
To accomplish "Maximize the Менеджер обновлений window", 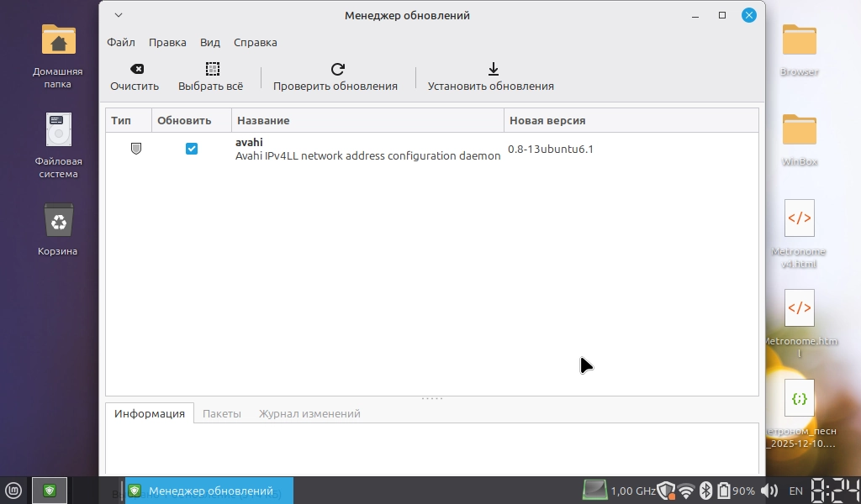I will click(x=722, y=15).
